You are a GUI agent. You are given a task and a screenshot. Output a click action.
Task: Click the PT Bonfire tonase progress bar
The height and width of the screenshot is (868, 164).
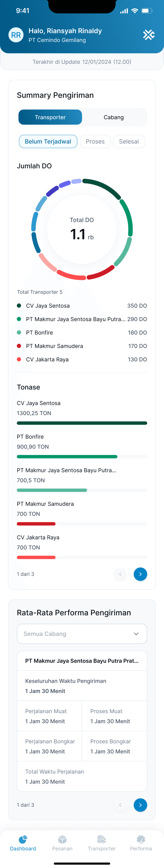(82, 457)
